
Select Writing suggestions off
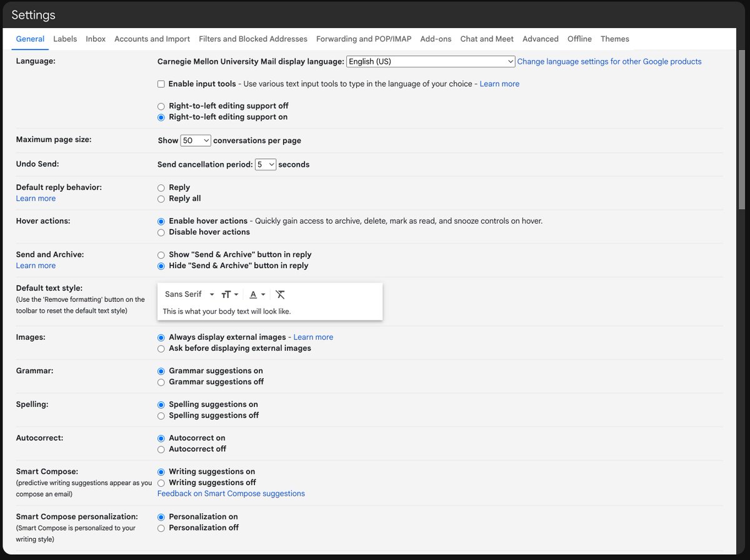click(161, 483)
